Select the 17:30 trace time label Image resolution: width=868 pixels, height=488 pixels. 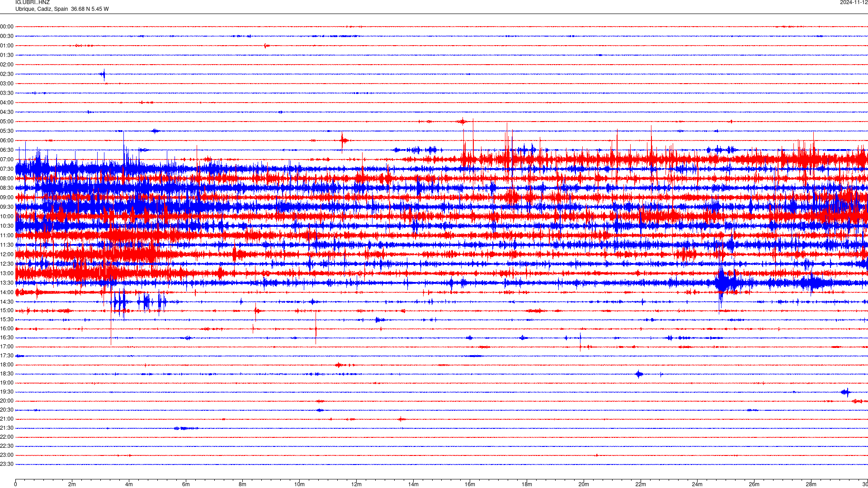pyautogui.click(x=7, y=356)
